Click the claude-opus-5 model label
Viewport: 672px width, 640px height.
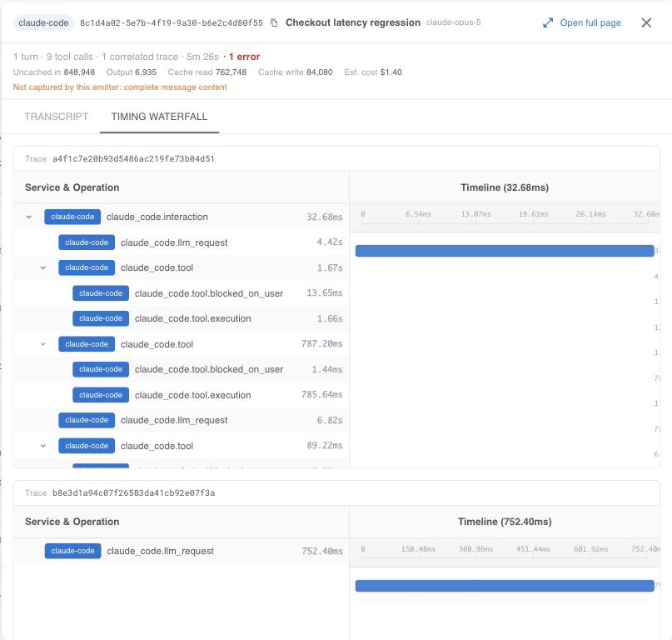pyautogui.click(x=454, y=22)
